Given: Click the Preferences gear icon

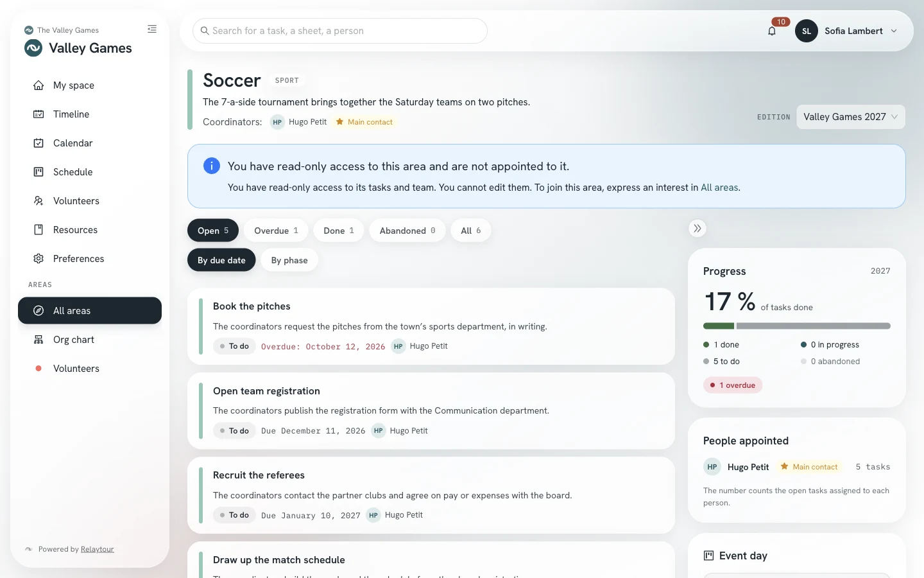Looking at the screenshot, I should [38, 259].
